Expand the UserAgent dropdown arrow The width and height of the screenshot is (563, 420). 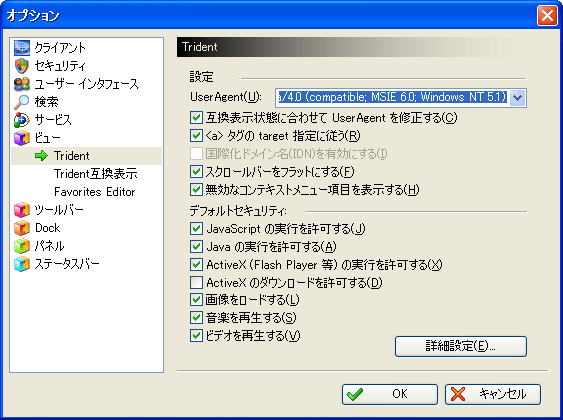pyautogui.click(x=517, y=97)
